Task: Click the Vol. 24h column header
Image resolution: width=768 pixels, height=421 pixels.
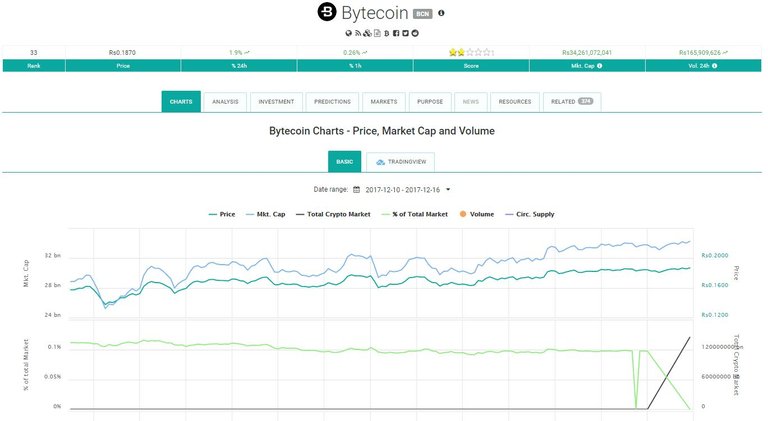Action: 703,66
